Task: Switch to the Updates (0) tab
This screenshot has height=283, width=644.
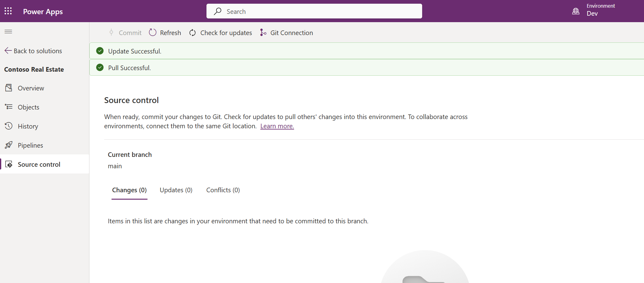Action: (x=176, y=190)
